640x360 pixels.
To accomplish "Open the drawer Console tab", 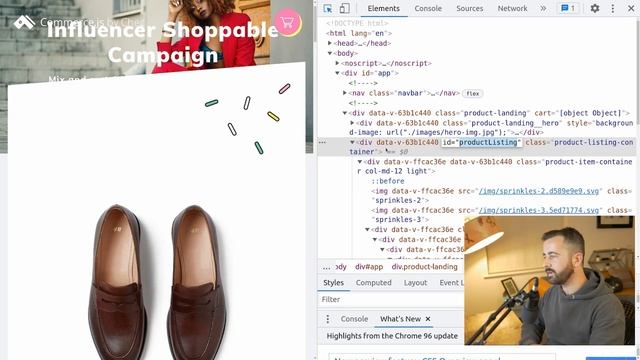I will pos(354,319).
